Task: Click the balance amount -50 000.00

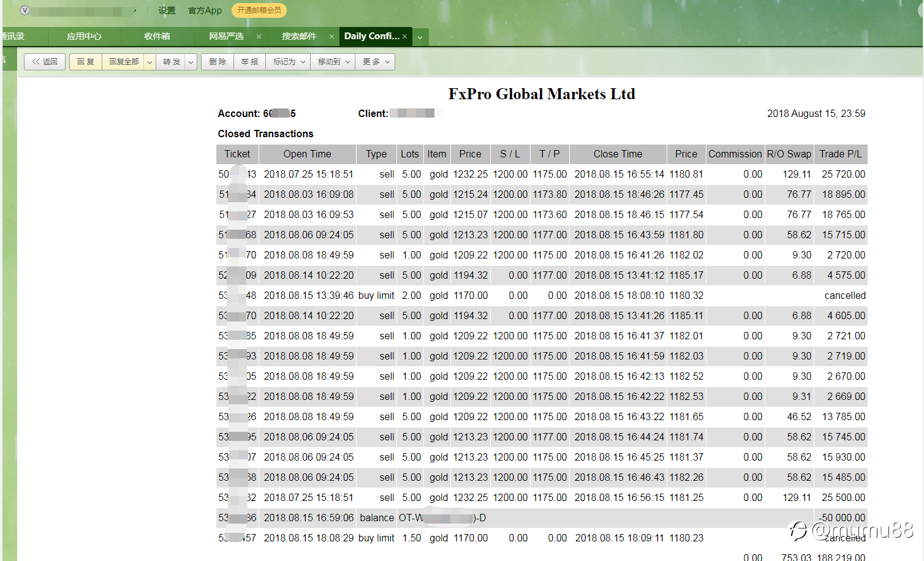Action: click(842, 518)
